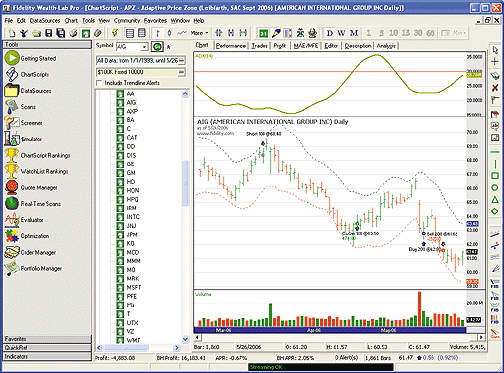Toggle Include Trendline Alerts checkbox
This screenshot has width=504, height=373.
(x=99, y=83)
